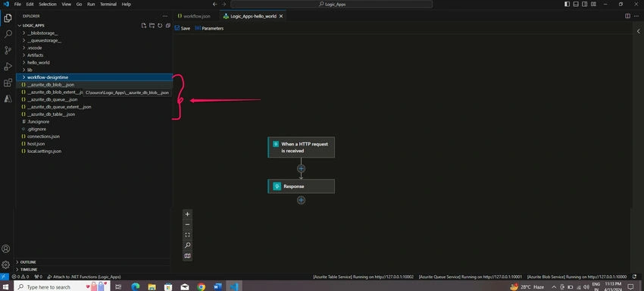Open the Manage gear icon
644x291 pixels.
pyautogui.click(x=6, y=264)
